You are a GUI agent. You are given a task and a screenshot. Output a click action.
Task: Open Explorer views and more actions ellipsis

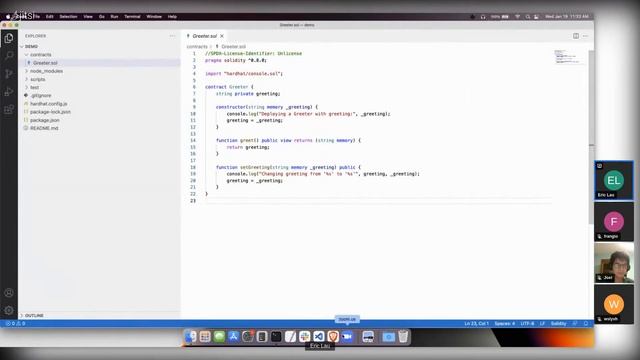point(172,36)
